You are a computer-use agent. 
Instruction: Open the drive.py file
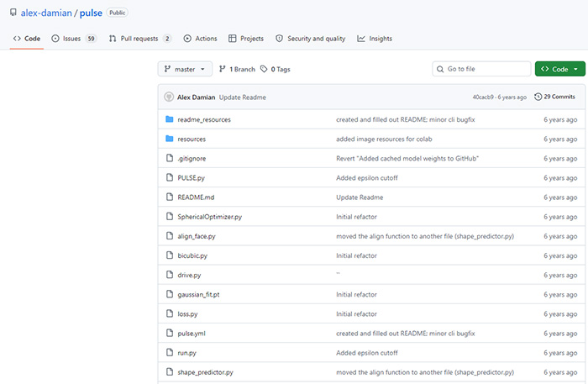189,276
